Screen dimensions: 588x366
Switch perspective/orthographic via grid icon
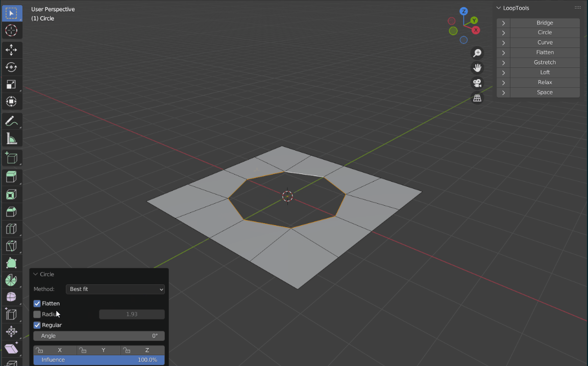click(x=477, y=98)
